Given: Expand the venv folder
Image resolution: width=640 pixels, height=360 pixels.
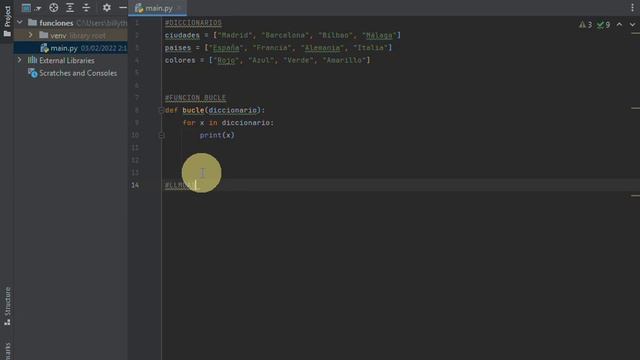Looking at the screenshot, I should (30, 35).
